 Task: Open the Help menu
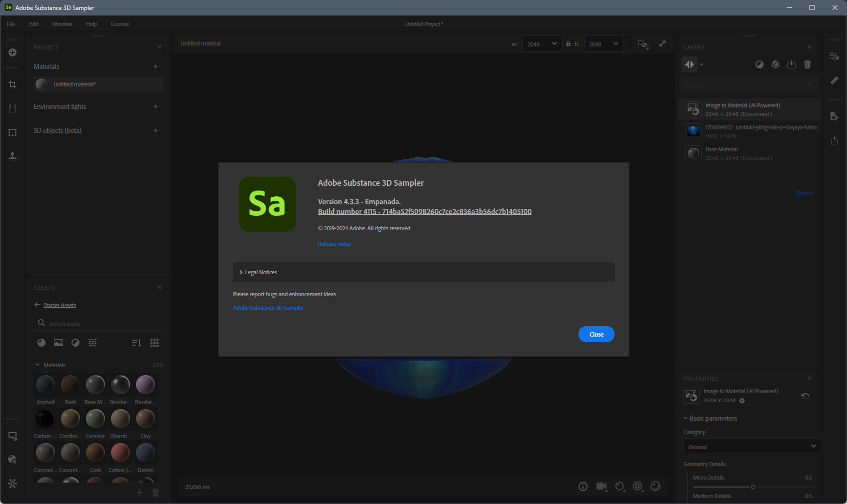coord(91,24)
